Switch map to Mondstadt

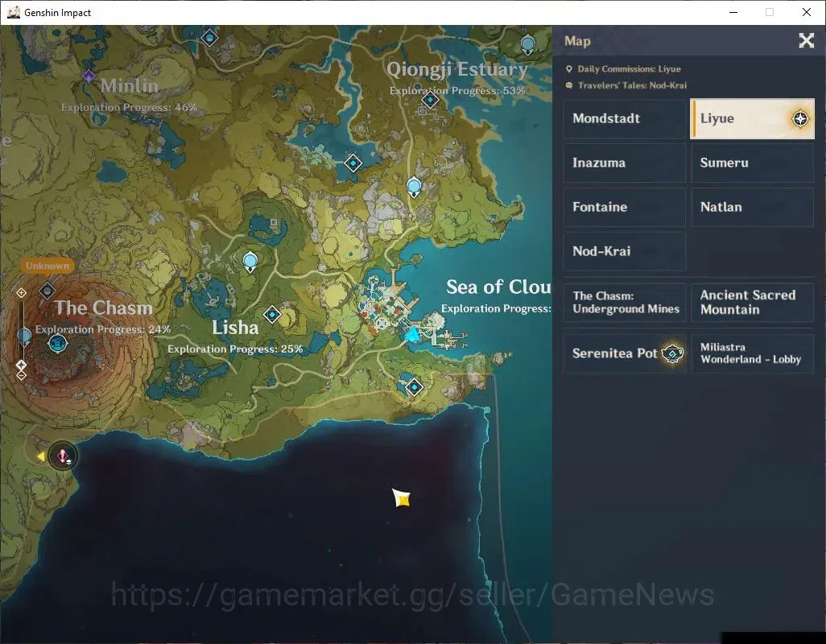pos(625,118)
